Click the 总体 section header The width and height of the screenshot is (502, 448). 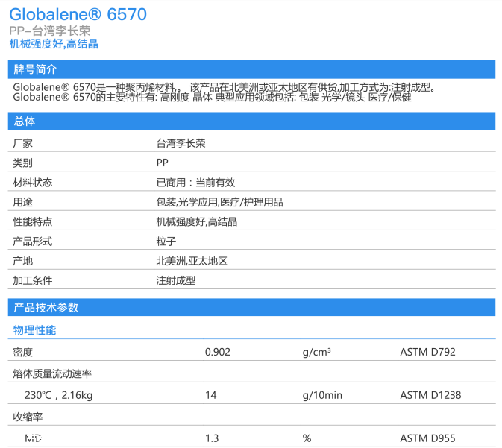[251, 121]
